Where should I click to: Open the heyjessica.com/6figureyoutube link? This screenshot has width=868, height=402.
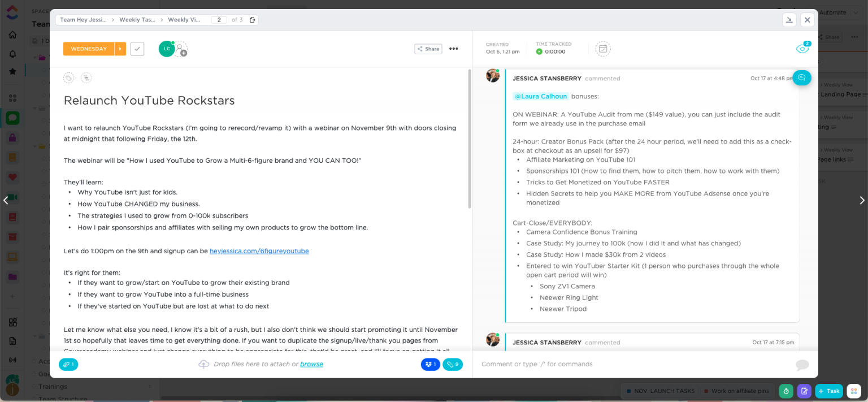[259, 251]
